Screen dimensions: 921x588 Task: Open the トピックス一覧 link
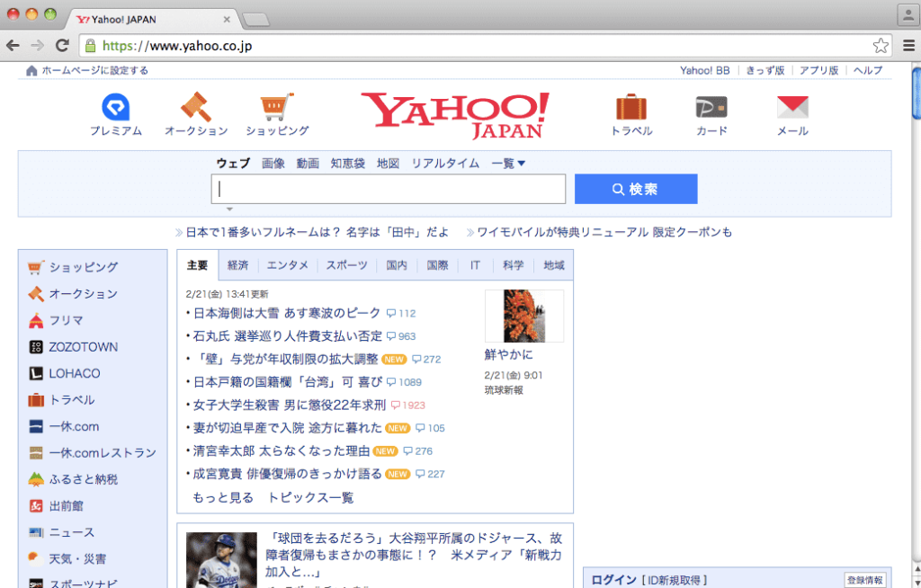click(310, 498)
